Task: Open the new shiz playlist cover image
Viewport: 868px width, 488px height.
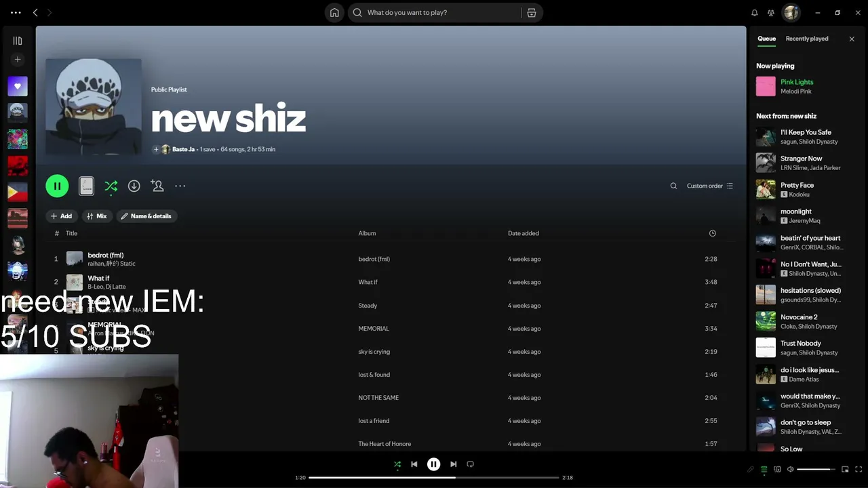Action: click(94, 106)
